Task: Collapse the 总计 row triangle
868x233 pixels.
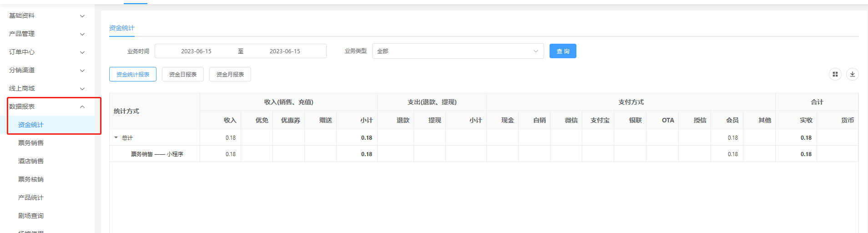Action: pos(116,137)
